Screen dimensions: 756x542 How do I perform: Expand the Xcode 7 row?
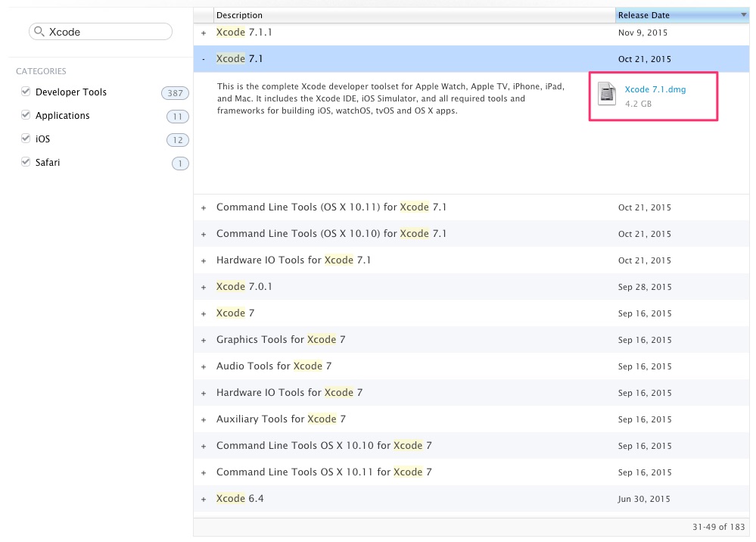(204, 314)
